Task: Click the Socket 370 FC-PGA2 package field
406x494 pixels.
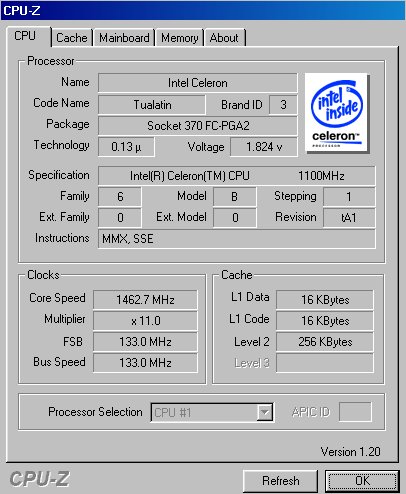Action: tap(198, 126)
